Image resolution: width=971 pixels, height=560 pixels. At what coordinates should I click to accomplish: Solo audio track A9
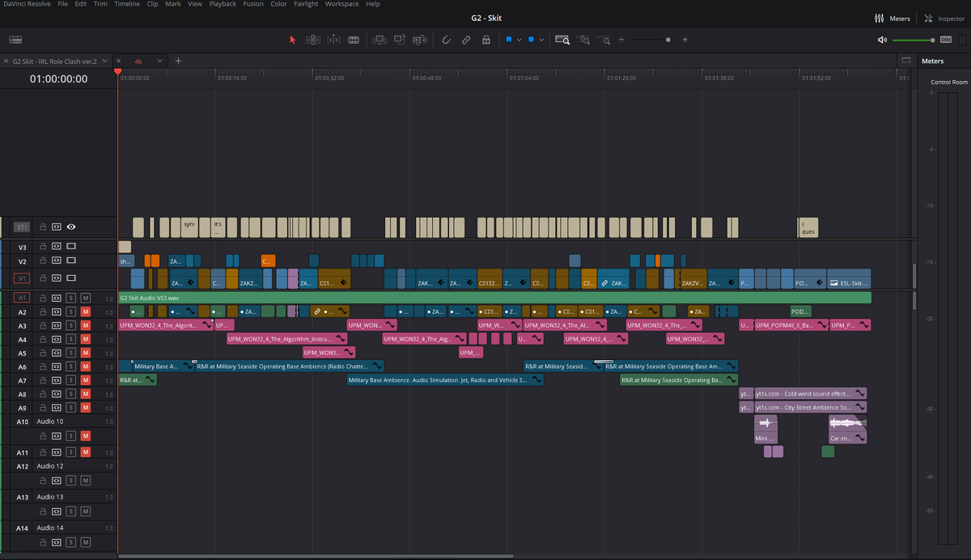click(x=71, y=408)
